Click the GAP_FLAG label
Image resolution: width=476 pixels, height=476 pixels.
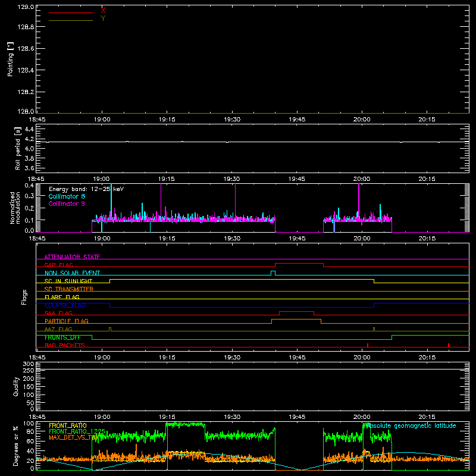point(58,265)
